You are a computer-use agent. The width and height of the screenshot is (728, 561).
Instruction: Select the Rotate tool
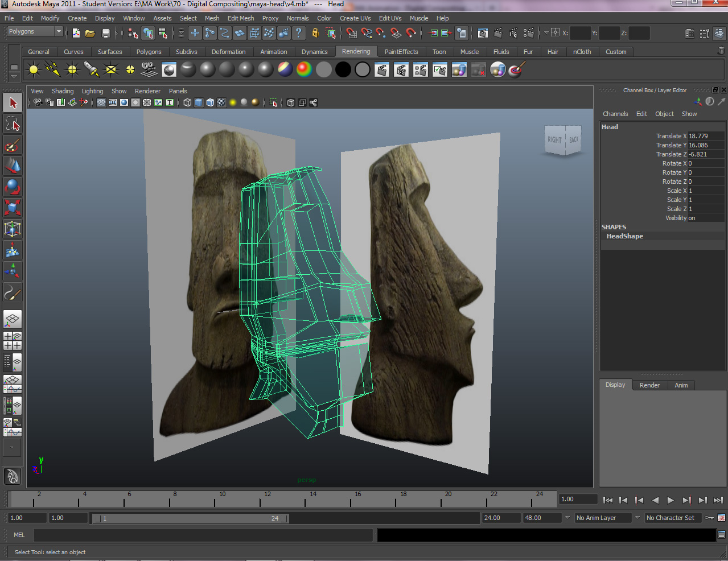11,186
